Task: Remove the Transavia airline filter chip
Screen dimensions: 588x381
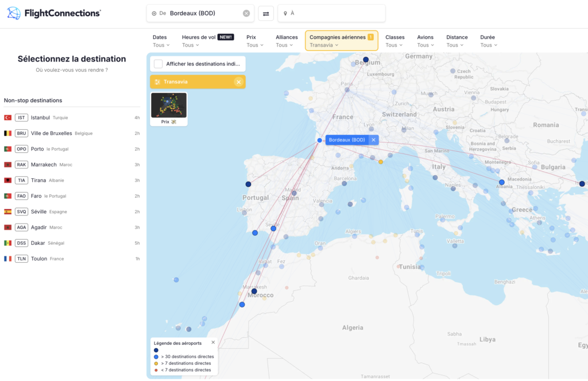Action: 238,82
